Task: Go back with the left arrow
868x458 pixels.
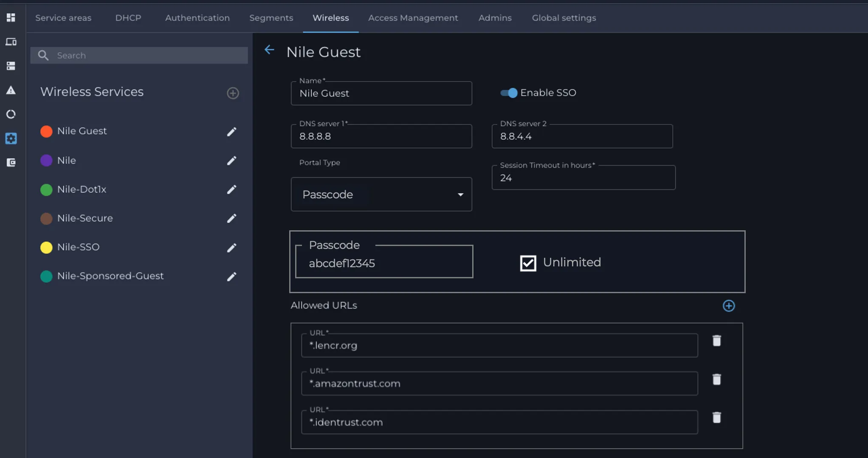Action: coord(269,50)
